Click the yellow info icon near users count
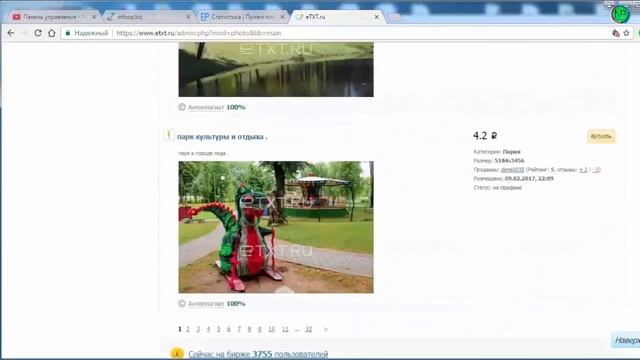This screenshot has height=360, width=640. pyautogui.click(x=177, y=353)
